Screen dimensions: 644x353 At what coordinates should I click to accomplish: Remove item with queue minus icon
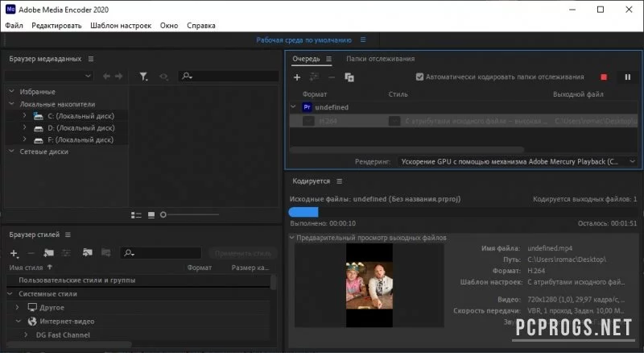tap(332, 77)
